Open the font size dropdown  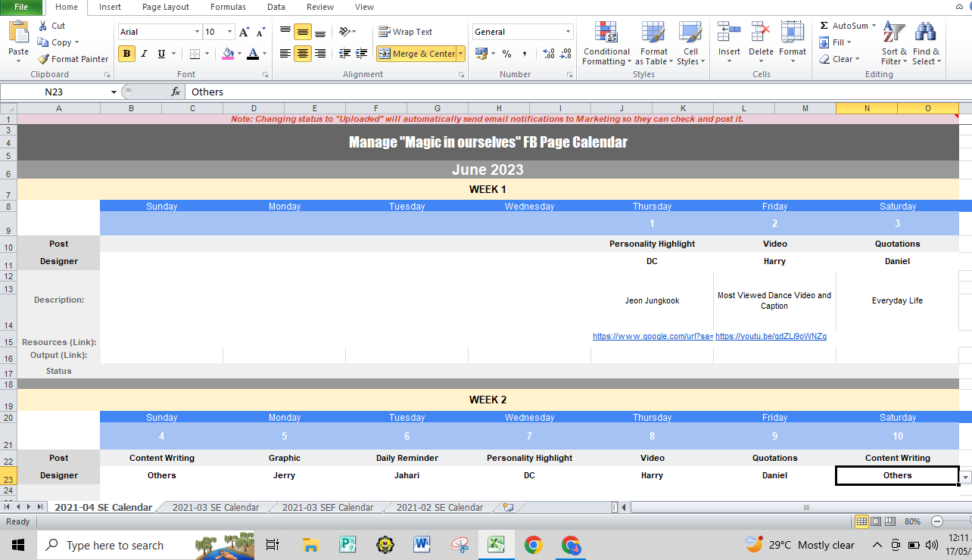click(x=229, y=32)
